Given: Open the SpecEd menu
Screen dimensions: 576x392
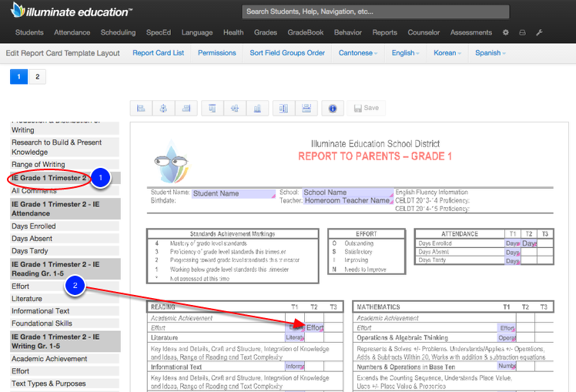Looking at the screenshot, I should point(159,32).
